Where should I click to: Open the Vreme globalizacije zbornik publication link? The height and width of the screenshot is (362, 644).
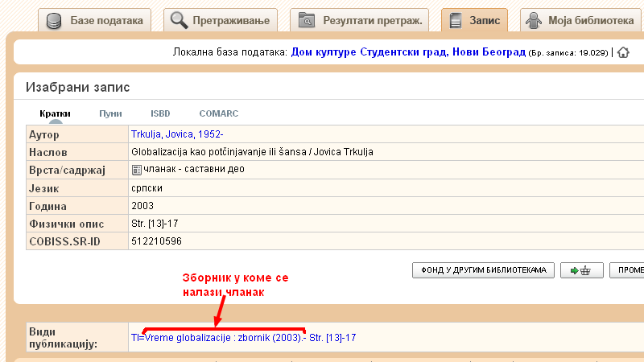tap(244, 338)
